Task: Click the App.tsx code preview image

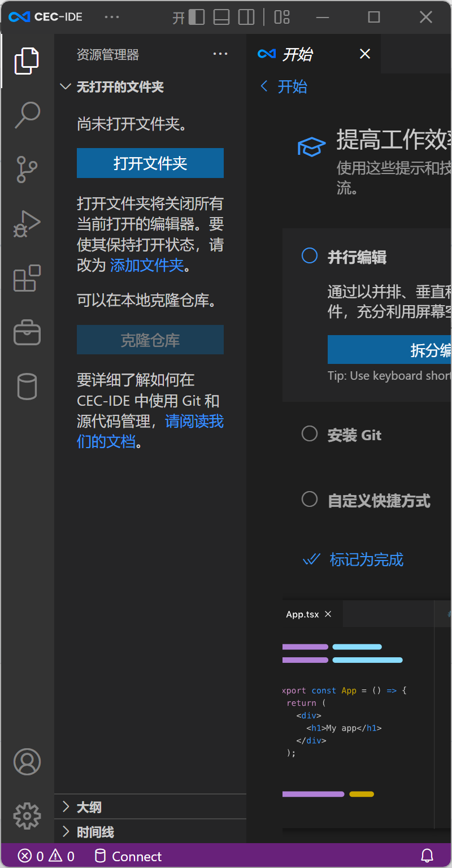Action: pos(367,714)
